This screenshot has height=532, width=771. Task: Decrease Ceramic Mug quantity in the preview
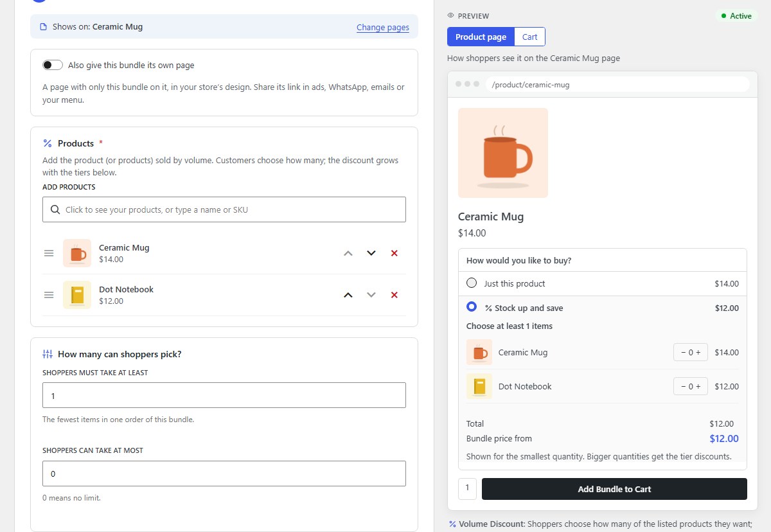click(x=683, y=352)
